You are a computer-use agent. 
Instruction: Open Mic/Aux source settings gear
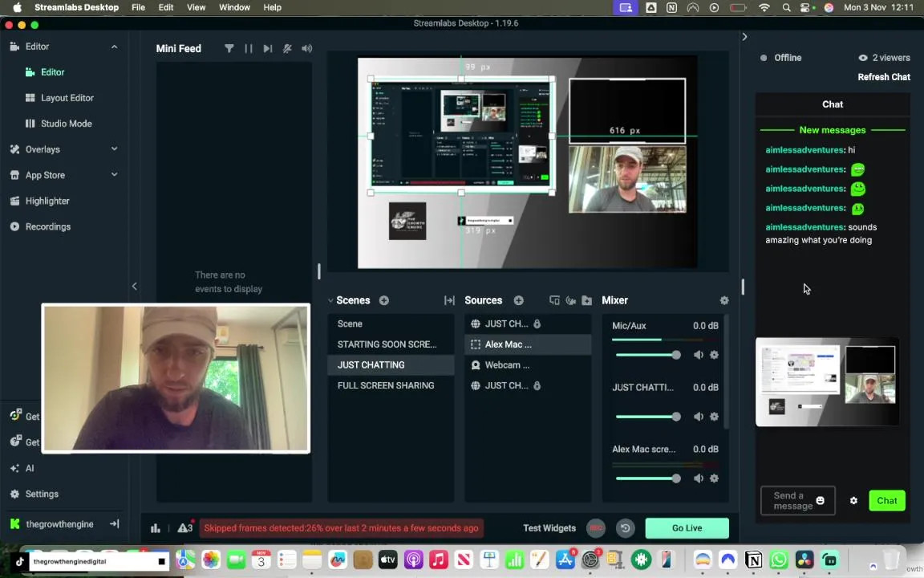[x=714, y=355]
